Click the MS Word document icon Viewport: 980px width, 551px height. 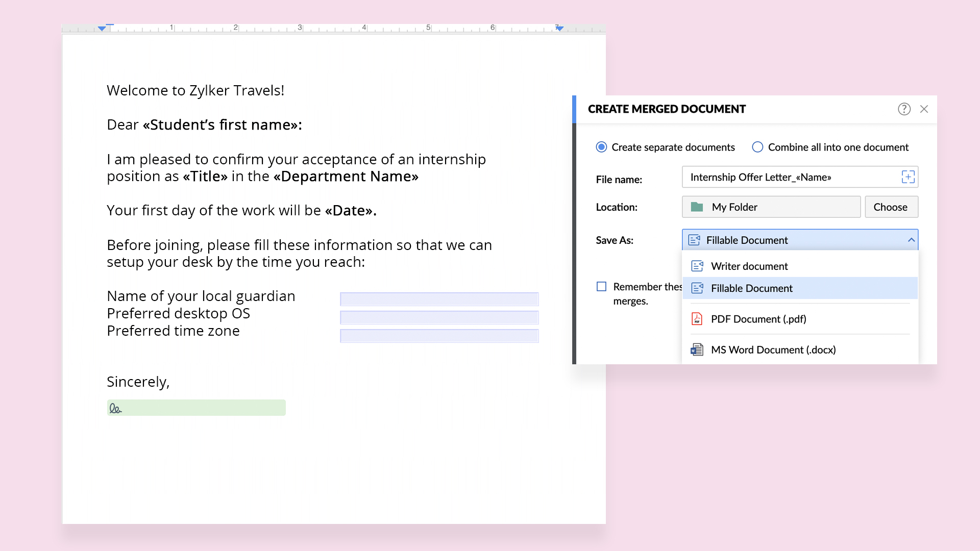tap(697, 350)
